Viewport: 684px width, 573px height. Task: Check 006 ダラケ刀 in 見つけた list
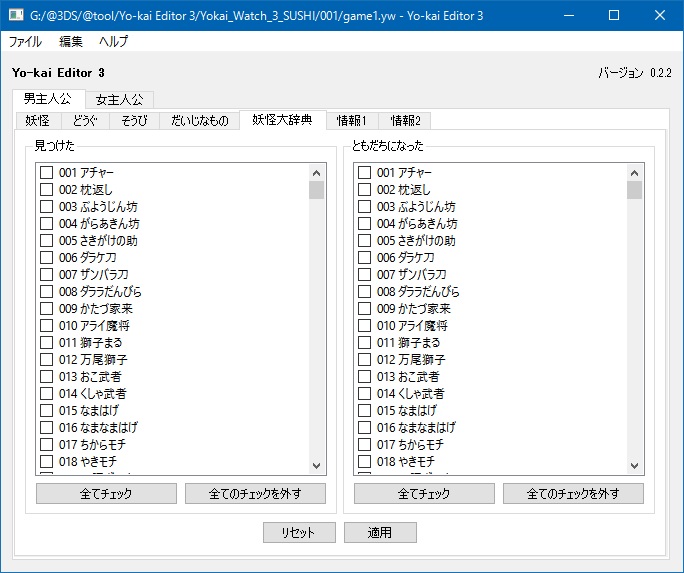pos(47,257)
